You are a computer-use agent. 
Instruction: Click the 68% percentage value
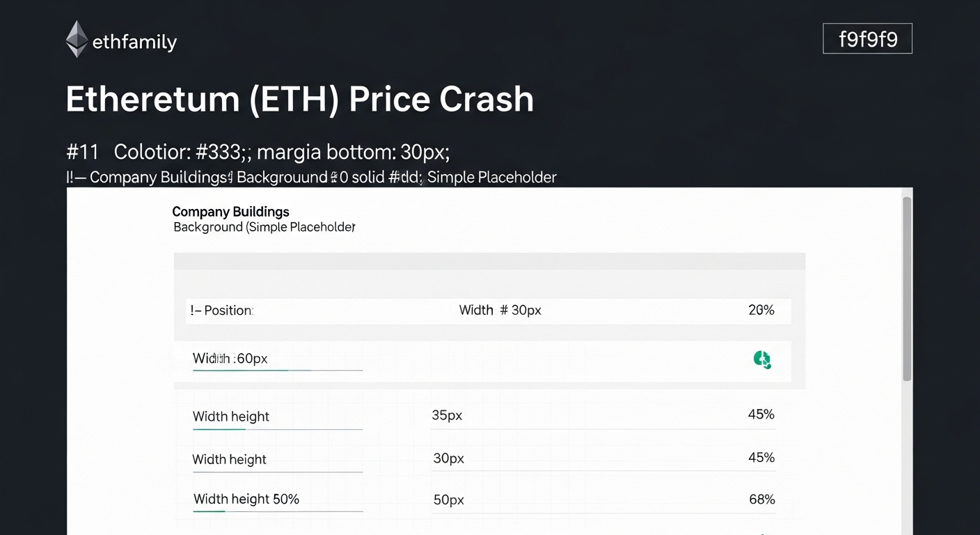point(761,499)
